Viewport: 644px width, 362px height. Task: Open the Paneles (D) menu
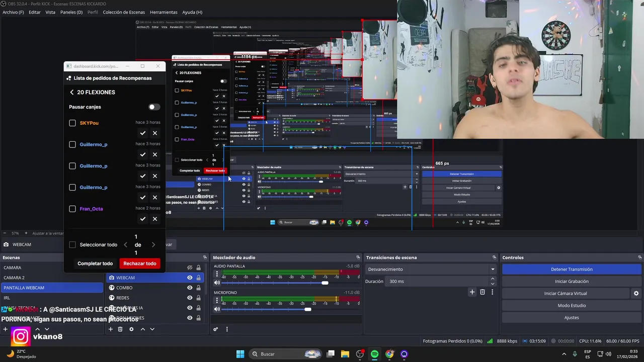(71, 12)
